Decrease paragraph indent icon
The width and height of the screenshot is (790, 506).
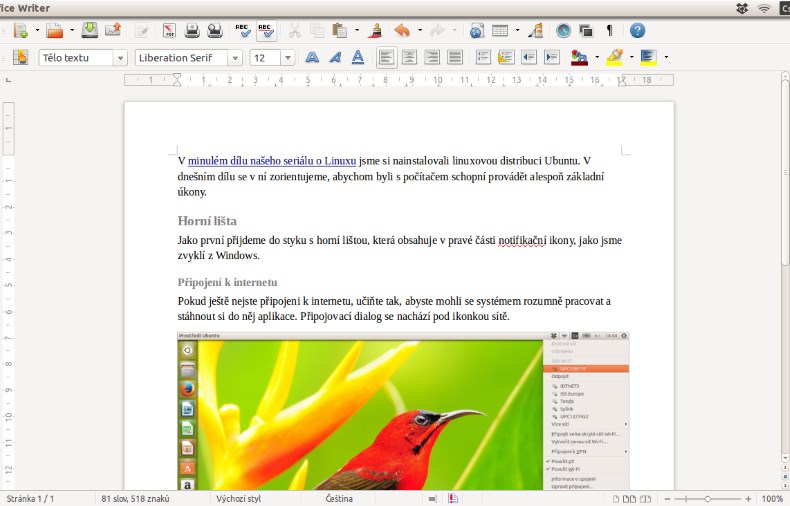(x=529, y=57)
